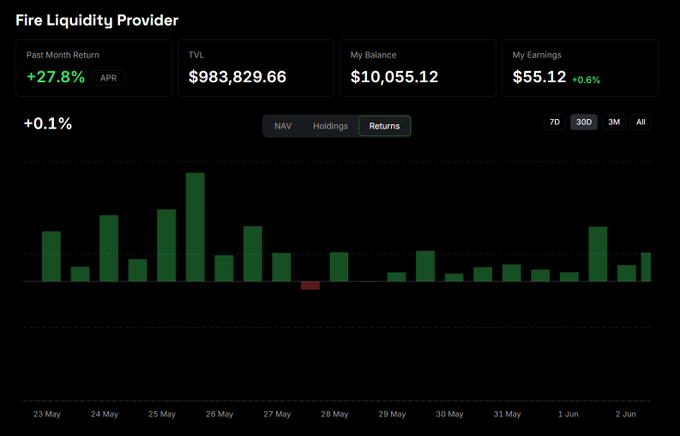Click the +0.1% return figure above the chart

click(x=48, y=124)
